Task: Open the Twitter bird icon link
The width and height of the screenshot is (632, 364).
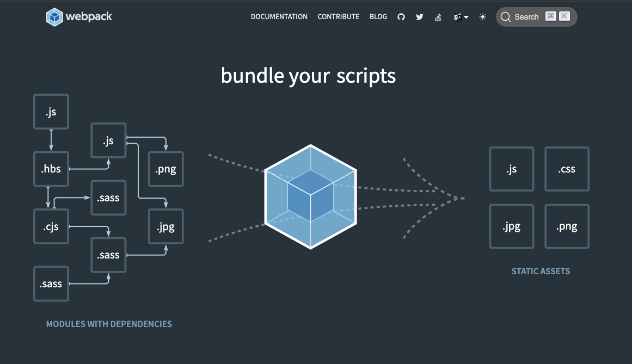Action: tap(420, 17)
